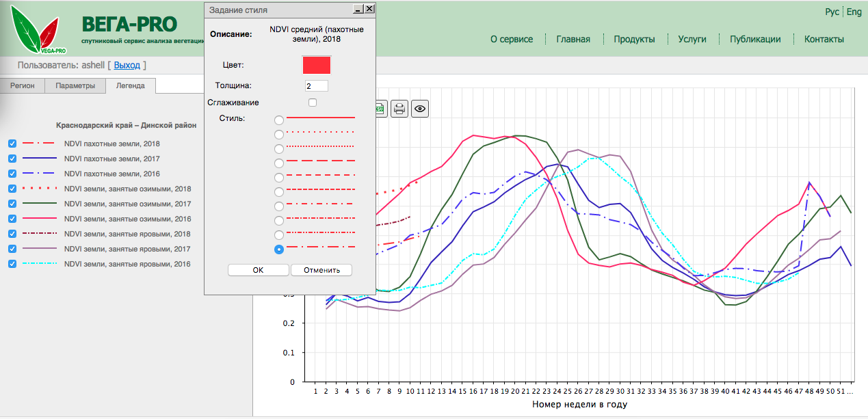Select the solid line style radio button
This screenshot has width=868, height=419.
pos(279,120)
